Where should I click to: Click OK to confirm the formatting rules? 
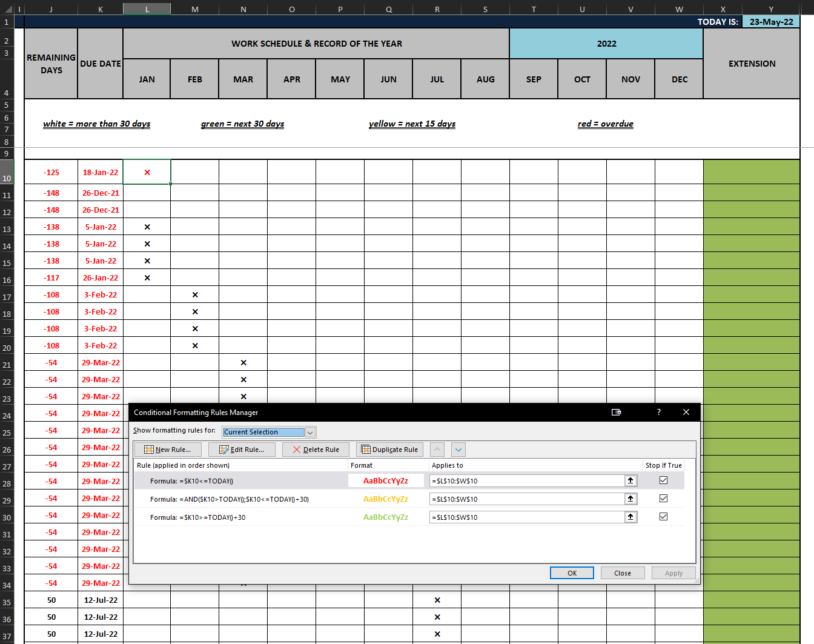coord(572,573)
